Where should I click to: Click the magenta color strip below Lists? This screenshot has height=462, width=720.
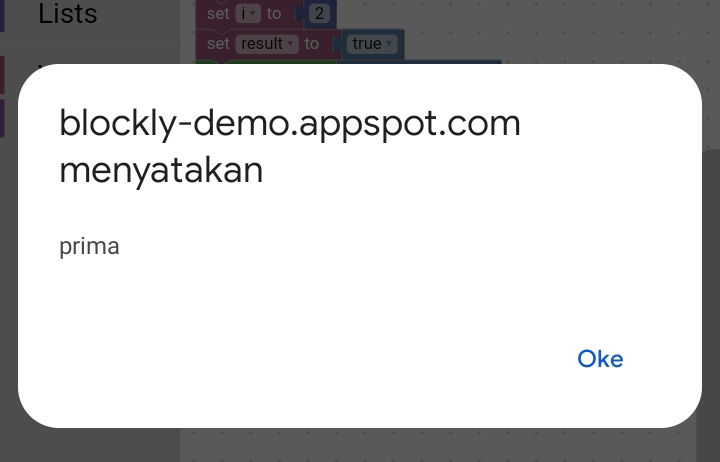click(2, 75)
